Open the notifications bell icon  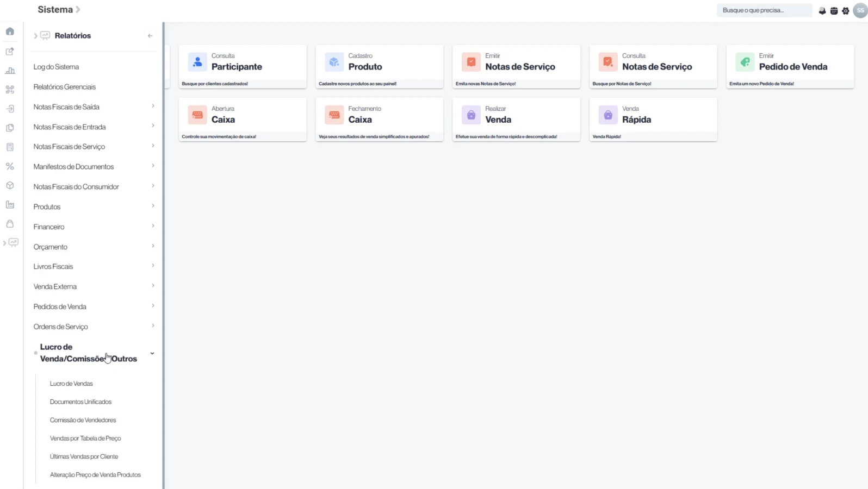click(x=822, y=11)
